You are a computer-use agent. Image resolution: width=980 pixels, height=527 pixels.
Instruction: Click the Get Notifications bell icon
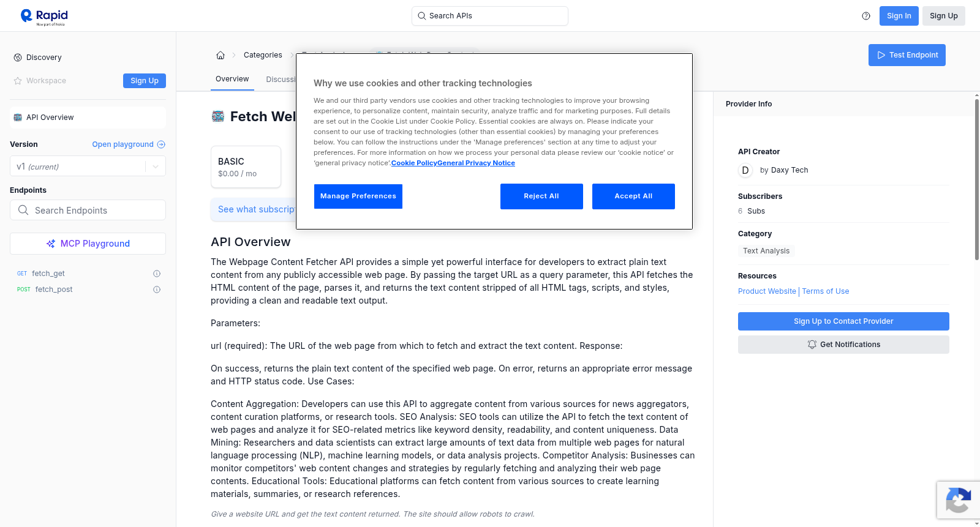(x=812, y=345)
